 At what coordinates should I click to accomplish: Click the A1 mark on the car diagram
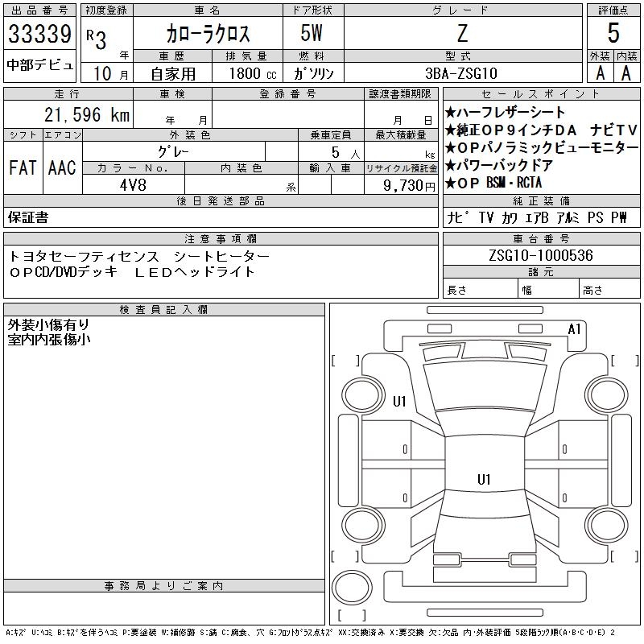point(574,329)
